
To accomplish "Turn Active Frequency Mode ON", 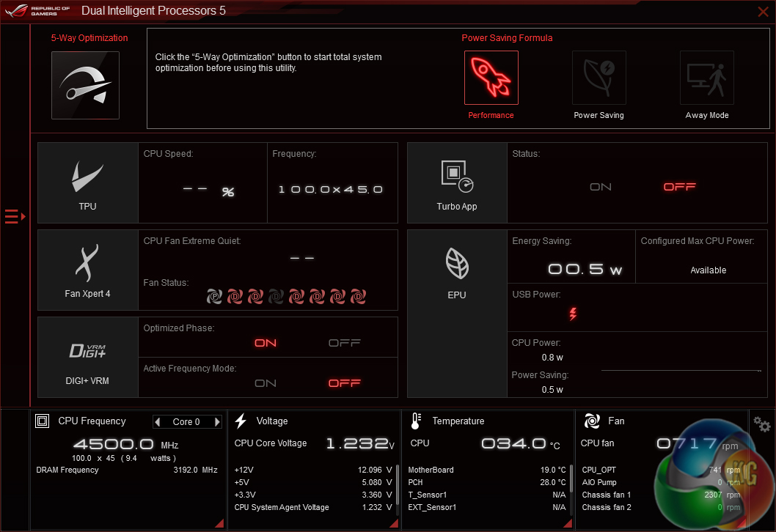I will pyautogui.click(x=266, y=383).
